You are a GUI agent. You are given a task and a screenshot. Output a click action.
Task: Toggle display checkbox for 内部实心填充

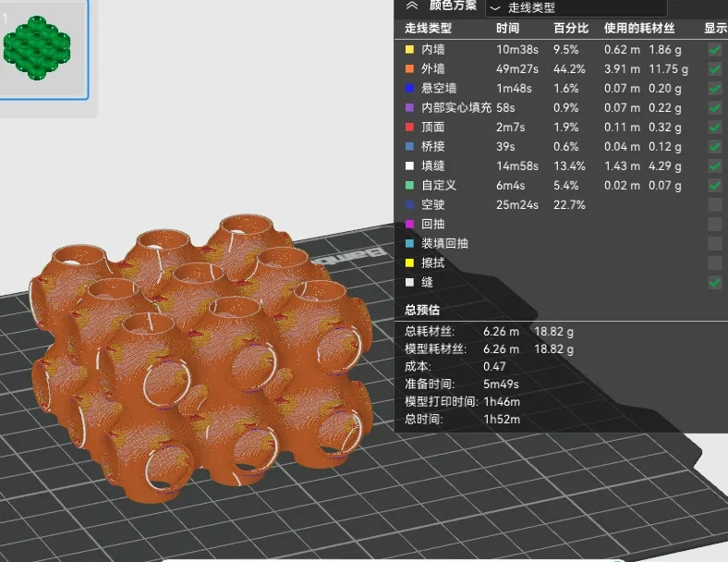(x=715, y=108)
